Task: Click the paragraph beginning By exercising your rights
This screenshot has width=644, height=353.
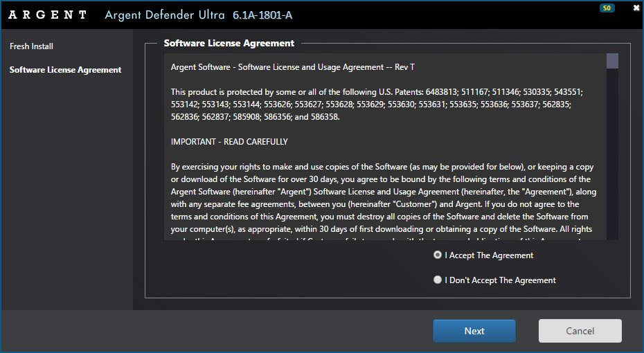Action: click(x=383, y=197)
